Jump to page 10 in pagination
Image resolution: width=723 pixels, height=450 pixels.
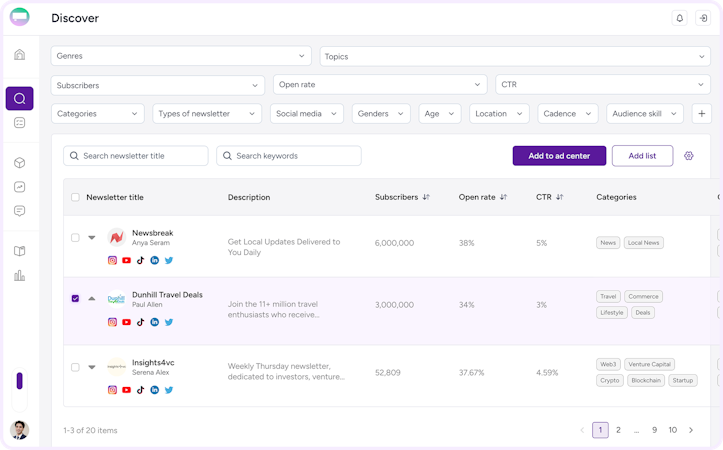[x=673, y=430]
